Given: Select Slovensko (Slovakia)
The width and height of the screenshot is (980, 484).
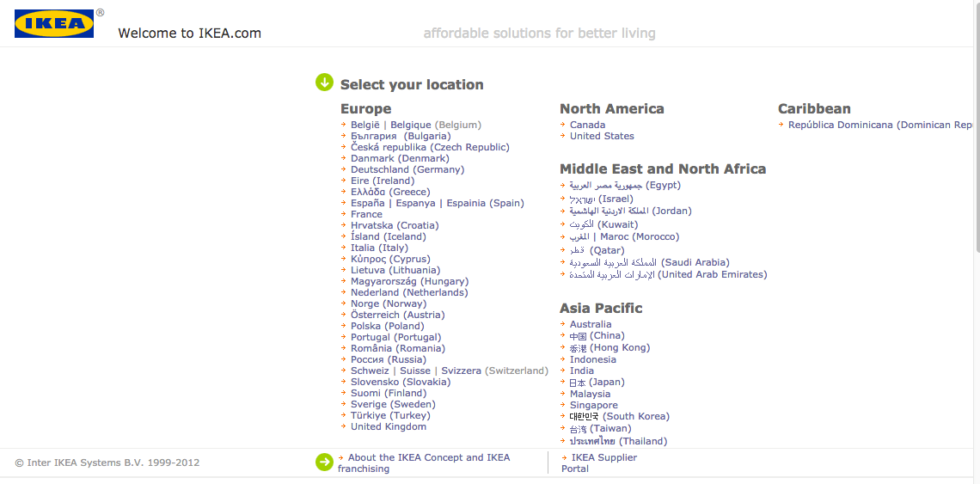Looking at the screenshot, I should click(x=401, y=382).
